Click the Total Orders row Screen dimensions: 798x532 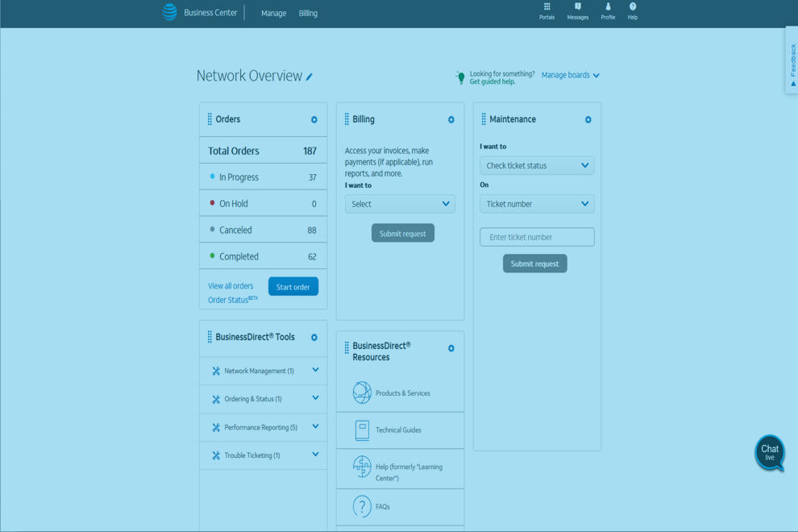[x=263, y=151]
